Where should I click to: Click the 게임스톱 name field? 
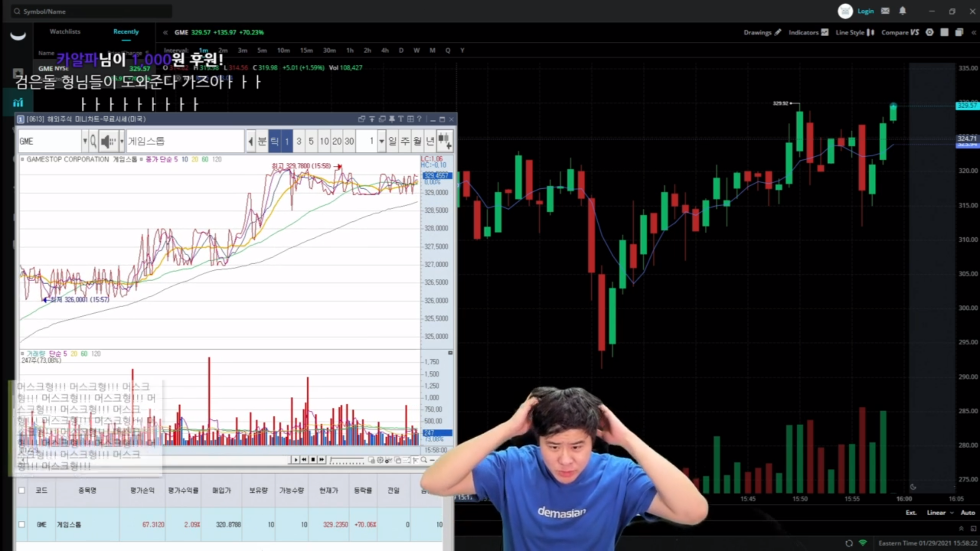click(x=185, y=141)
